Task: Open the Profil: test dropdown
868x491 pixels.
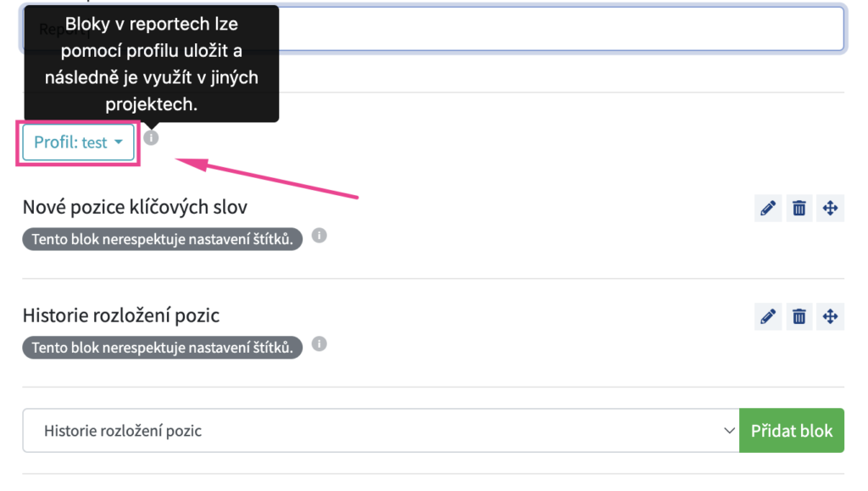Action: [78, 142]
